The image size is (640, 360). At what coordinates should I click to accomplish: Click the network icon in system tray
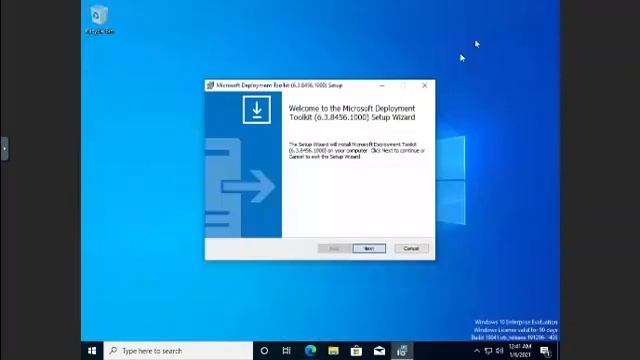(x=488, y=351)
